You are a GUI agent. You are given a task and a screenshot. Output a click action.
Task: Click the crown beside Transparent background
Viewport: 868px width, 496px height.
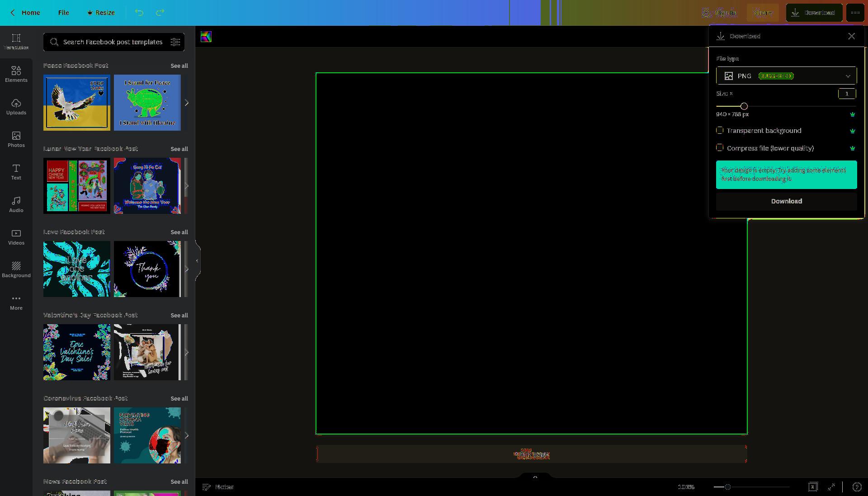click(x=853, y=131)
